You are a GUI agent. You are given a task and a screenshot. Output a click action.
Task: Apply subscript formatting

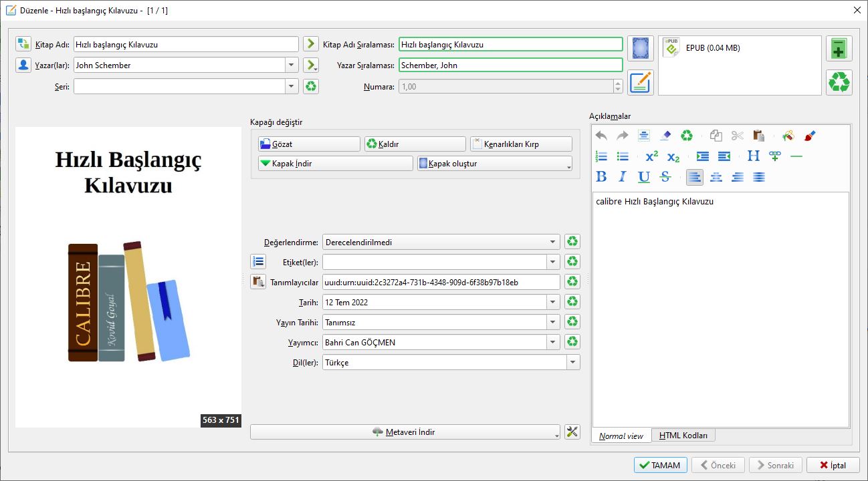point(673,156)
